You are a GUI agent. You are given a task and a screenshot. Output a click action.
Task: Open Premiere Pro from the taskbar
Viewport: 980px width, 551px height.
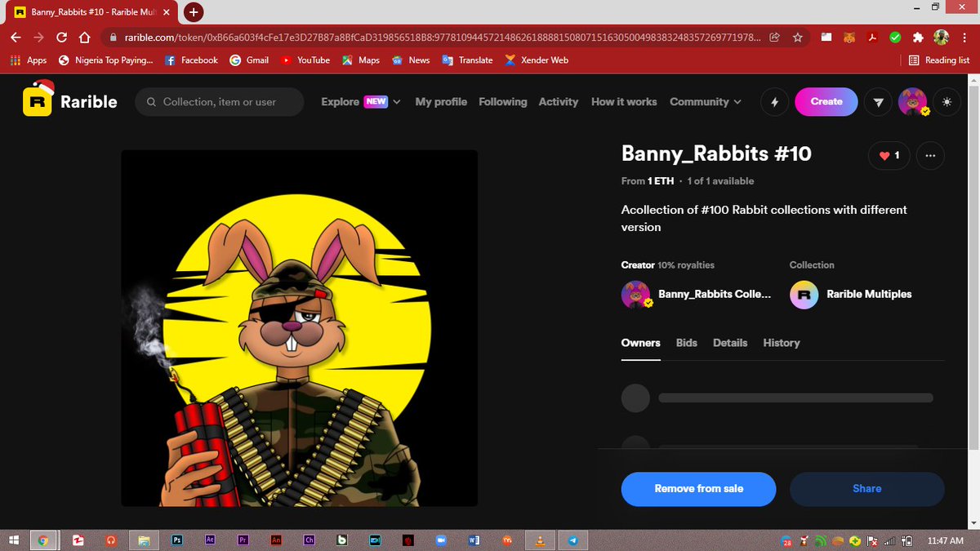pos(243,540)
